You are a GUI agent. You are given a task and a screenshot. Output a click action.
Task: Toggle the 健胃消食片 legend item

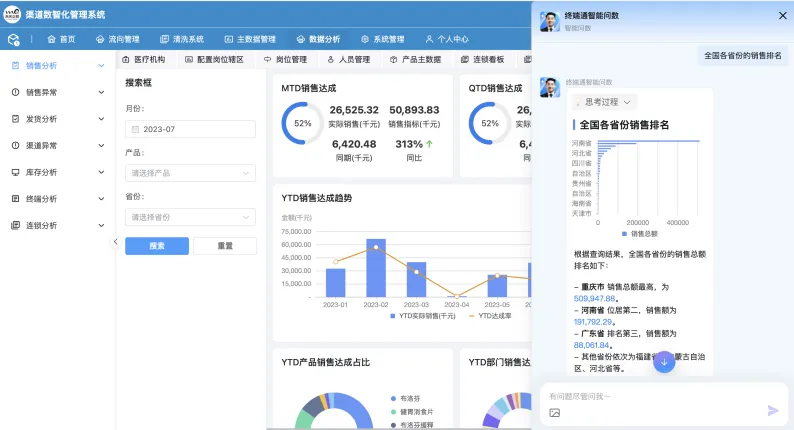pyautogui.click(x=412, y=412)
